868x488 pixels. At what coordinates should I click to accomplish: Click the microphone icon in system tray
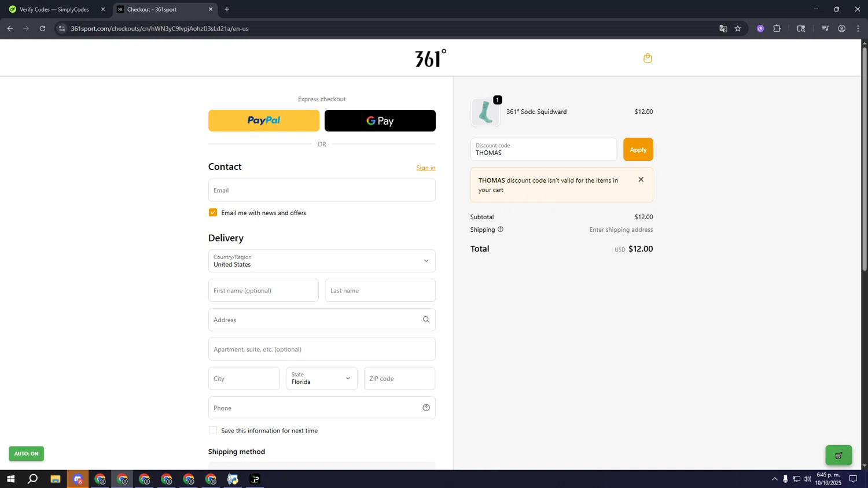(785, 479)
